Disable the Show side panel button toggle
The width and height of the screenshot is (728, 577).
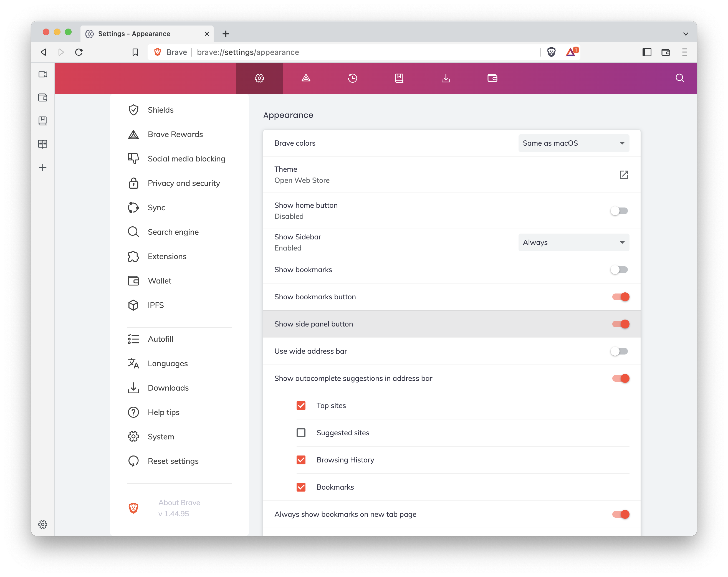620,324
